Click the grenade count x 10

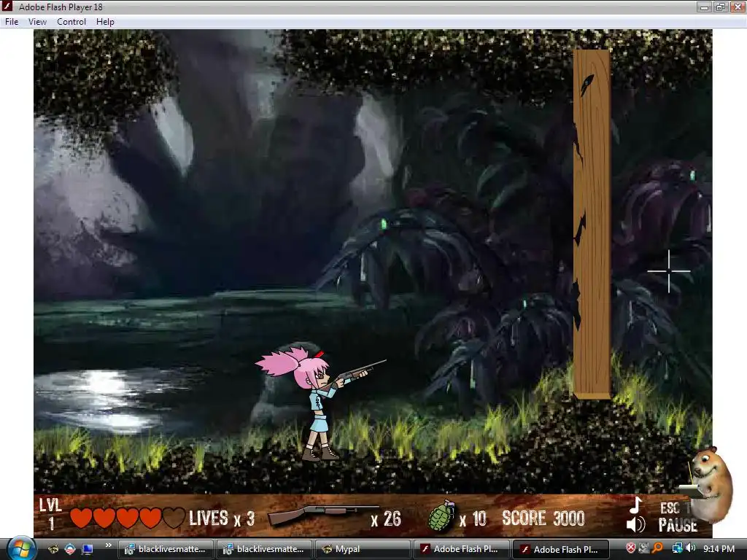(473, 519)
